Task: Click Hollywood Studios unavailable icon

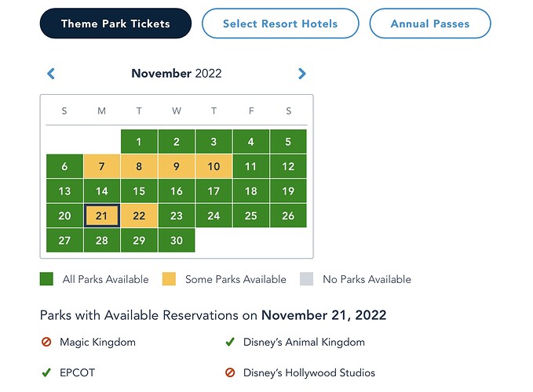Action: (x=230, y=372)
